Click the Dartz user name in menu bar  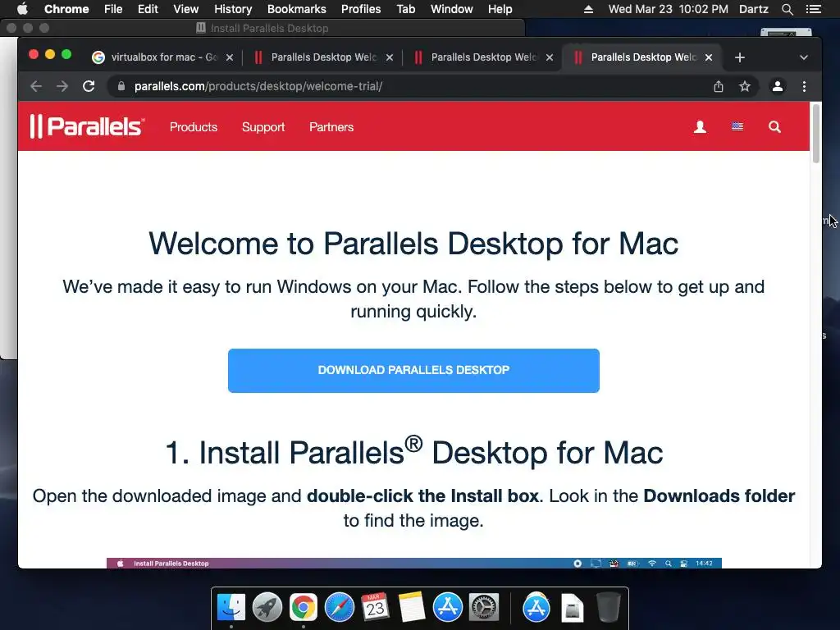click(753, 9)
